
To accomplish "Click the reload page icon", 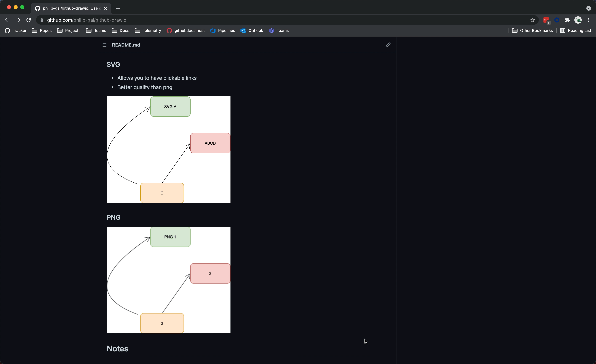I will coord(29,20).
